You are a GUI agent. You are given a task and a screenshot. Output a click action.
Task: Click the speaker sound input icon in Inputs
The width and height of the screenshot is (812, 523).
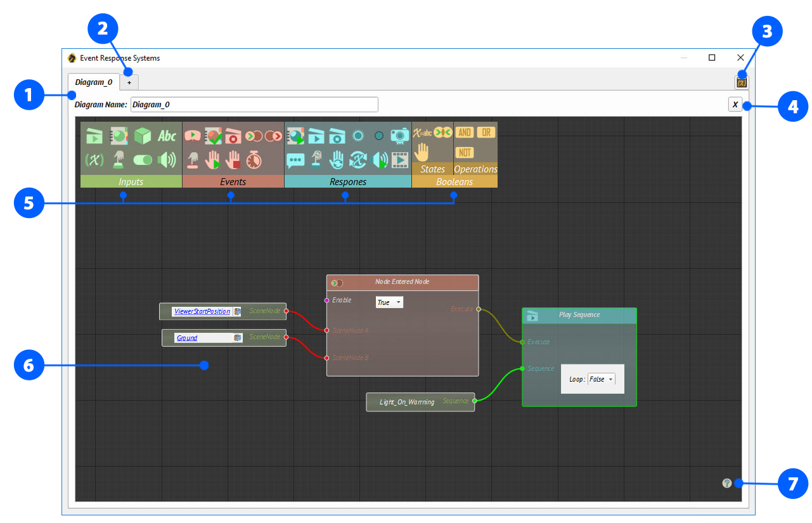pyautogui.click(x=167, y=160)
